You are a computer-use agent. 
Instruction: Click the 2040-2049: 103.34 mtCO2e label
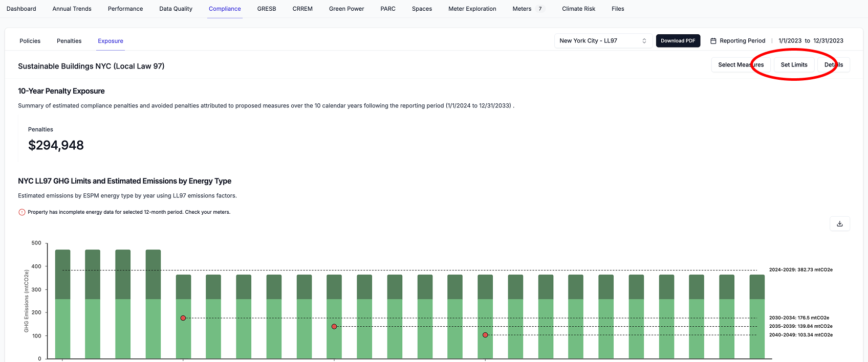(x=800, y=335)
